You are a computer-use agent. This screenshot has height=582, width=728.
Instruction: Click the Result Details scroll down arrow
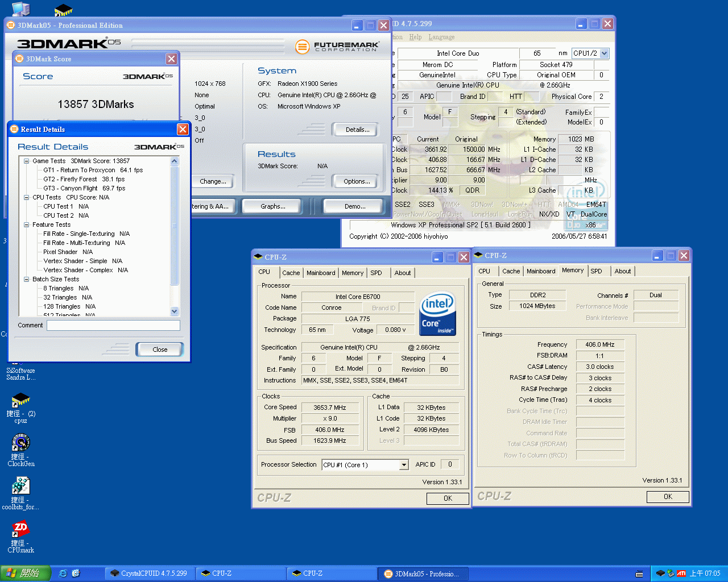coord(175,311)
